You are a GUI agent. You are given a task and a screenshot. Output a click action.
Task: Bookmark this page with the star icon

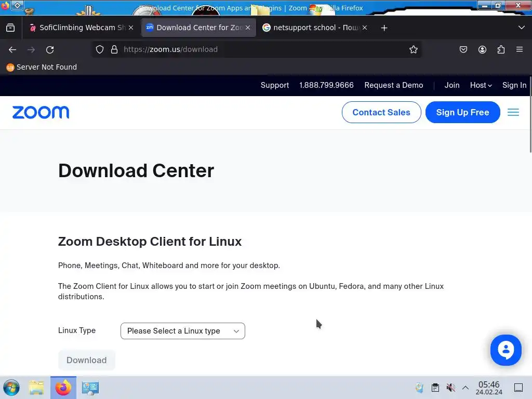[413, 49]
